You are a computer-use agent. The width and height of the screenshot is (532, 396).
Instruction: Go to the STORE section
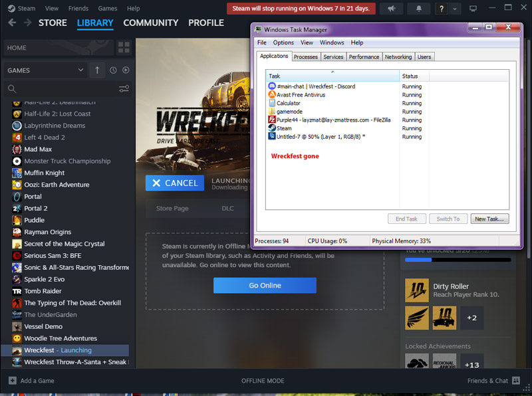[x=53, y=23]
